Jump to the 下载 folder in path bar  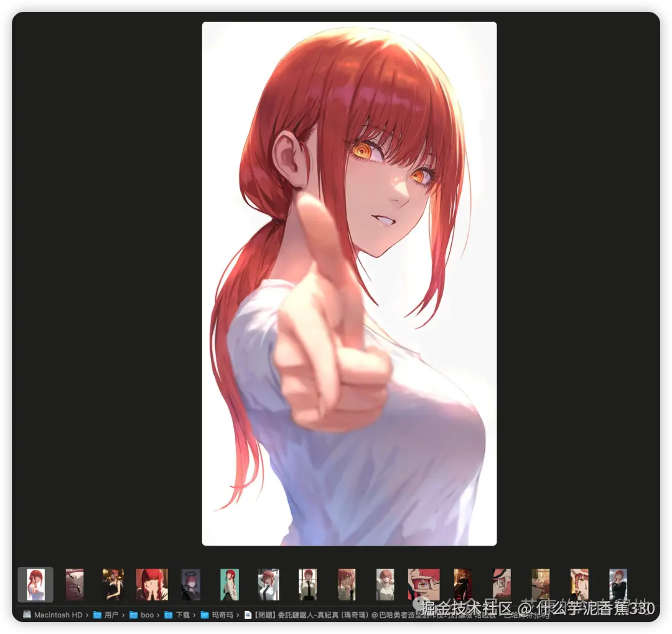[177, 615]
